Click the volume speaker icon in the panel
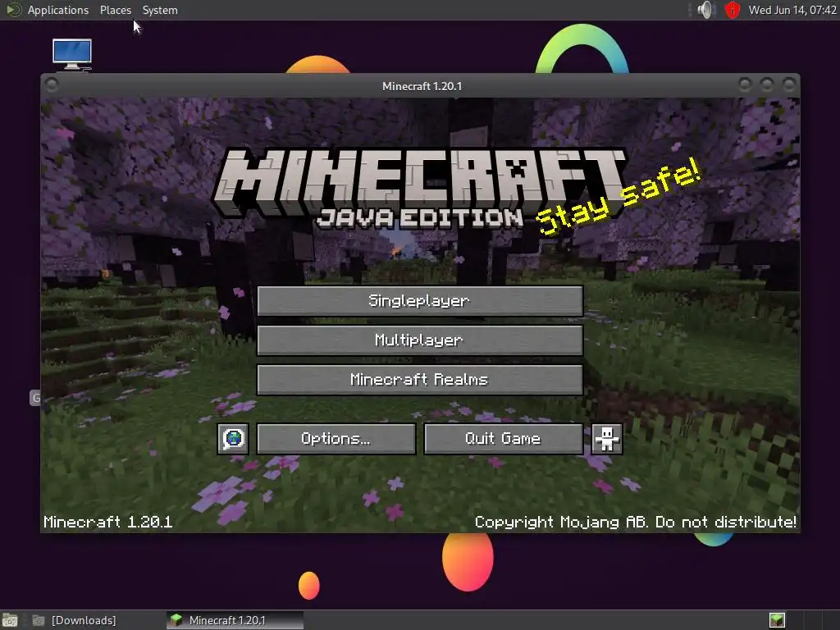Viewport: 840px width, 630px height. pos(706,10)
